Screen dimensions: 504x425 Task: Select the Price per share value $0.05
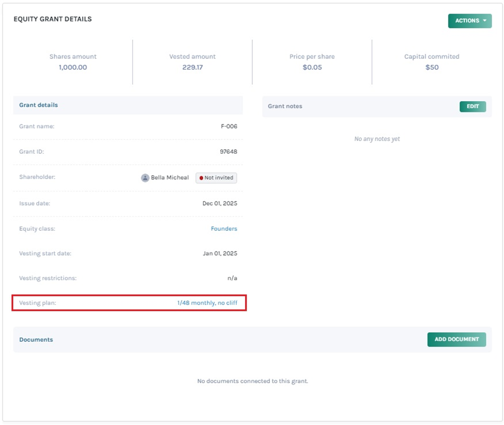[x=312, y=67]
